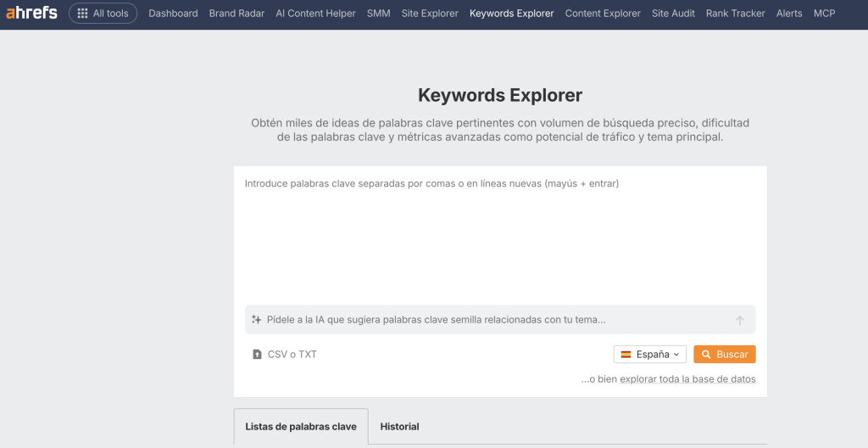Open Brand Radar
This screenshot has height=448, width=868.
coord(237,14)
